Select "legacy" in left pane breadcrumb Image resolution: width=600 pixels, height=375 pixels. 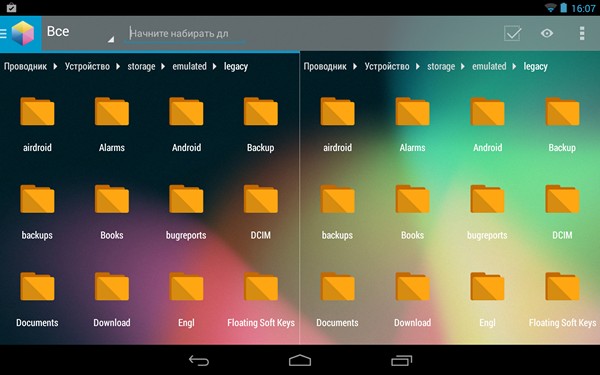click(x=236, y=67)
